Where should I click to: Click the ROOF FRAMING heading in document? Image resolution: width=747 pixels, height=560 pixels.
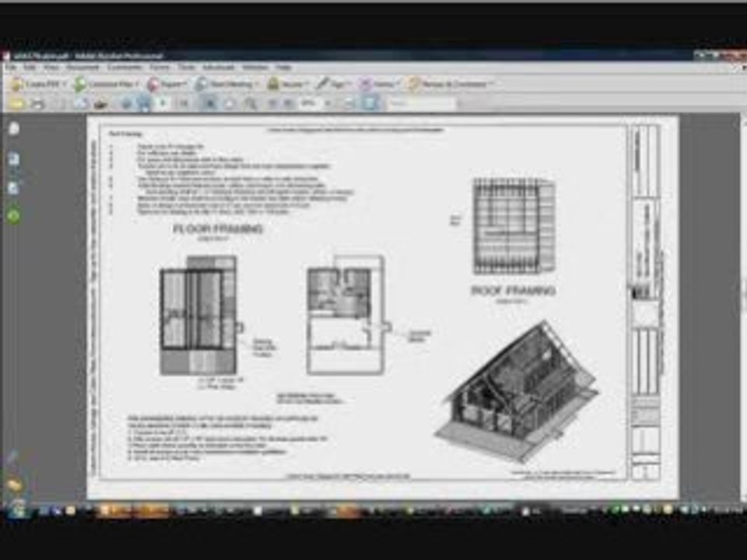pos(513,290)
